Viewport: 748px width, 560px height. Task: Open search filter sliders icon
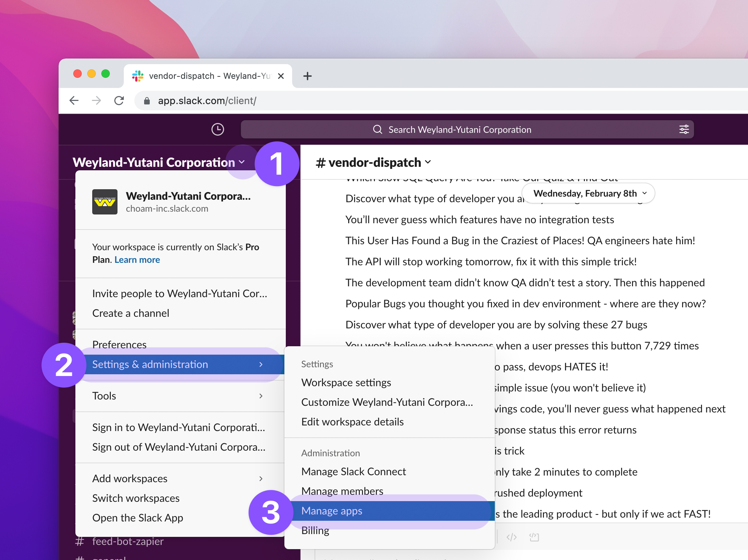(x=684, y=129)
